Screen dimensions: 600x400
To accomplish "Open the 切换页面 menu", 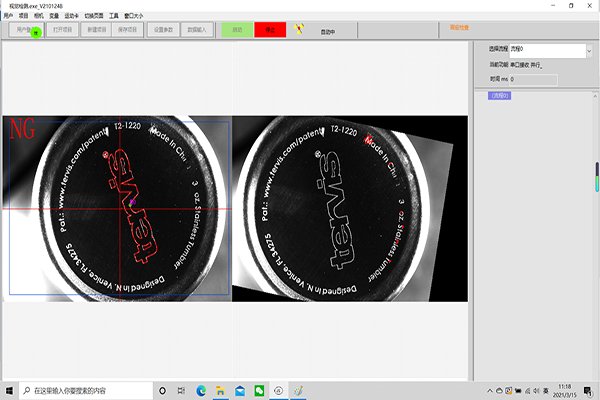I will click(x=94, y=16).
